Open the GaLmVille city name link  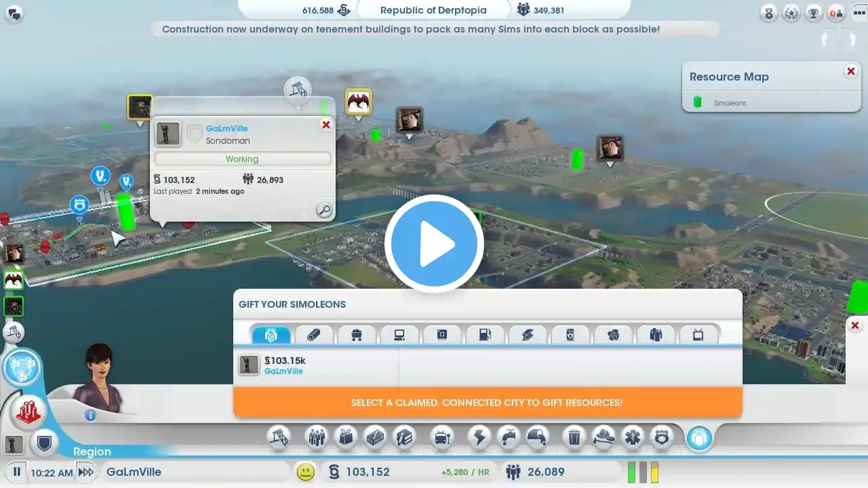point(226,128)
